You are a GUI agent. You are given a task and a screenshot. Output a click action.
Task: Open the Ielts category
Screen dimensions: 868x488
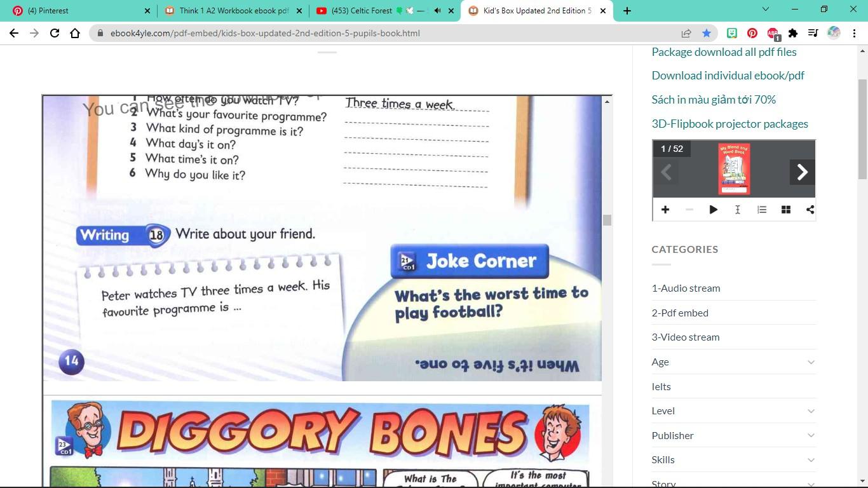(x=661, y=386)
